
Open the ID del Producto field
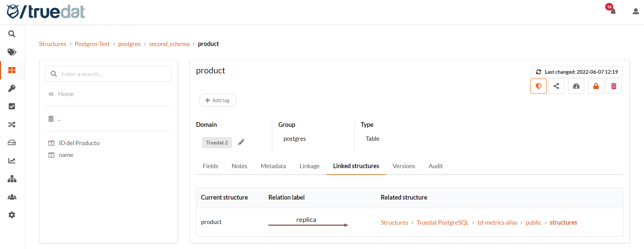pyautogui.click(x=79, y=143)
